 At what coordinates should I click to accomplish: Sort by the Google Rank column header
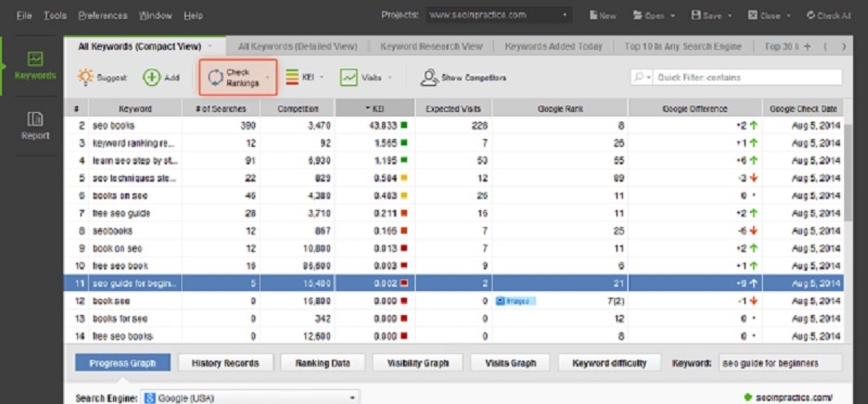click(560, 109)
